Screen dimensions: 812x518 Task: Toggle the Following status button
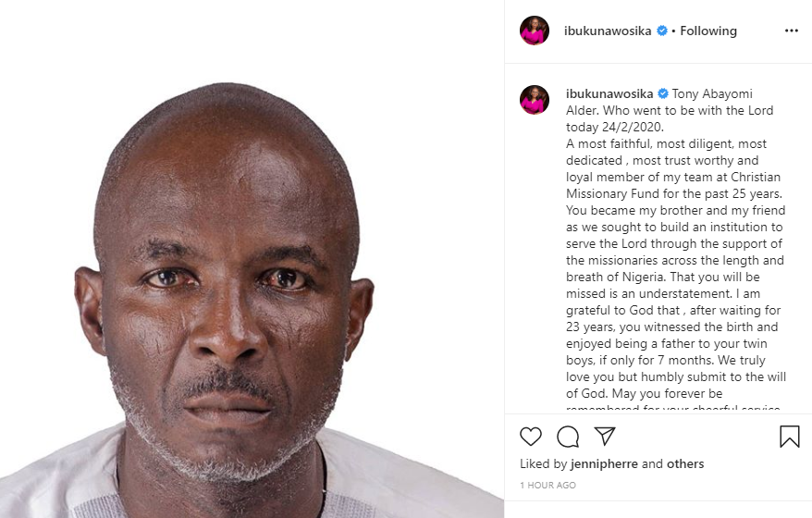point(707,31)
